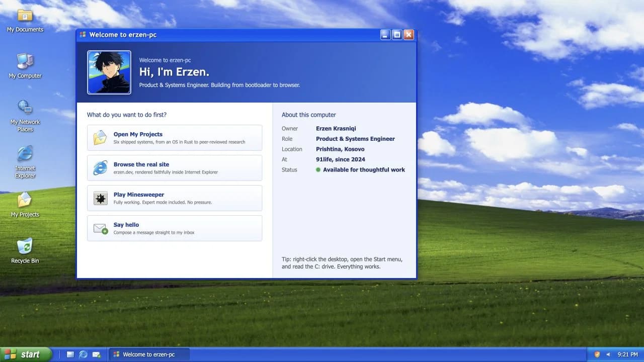This screenshot has height=362, width=644.
Task: Click the mine icon beside Play Minesweeper
Action: (100, 198)
